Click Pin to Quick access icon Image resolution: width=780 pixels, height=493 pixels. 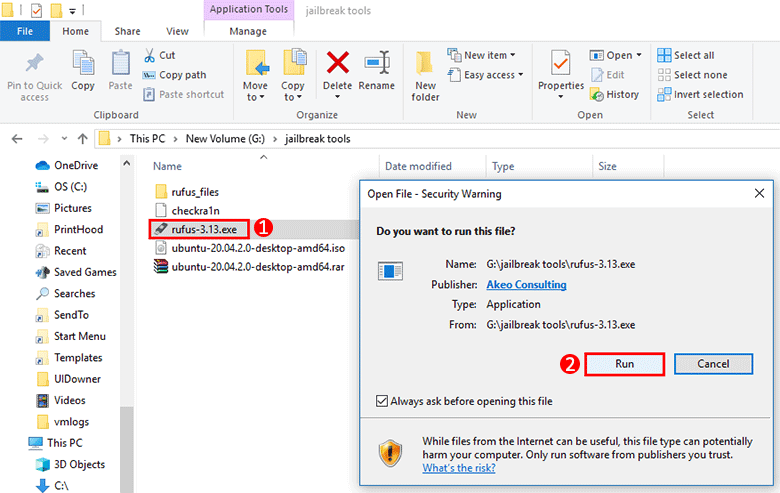point(34,63)
